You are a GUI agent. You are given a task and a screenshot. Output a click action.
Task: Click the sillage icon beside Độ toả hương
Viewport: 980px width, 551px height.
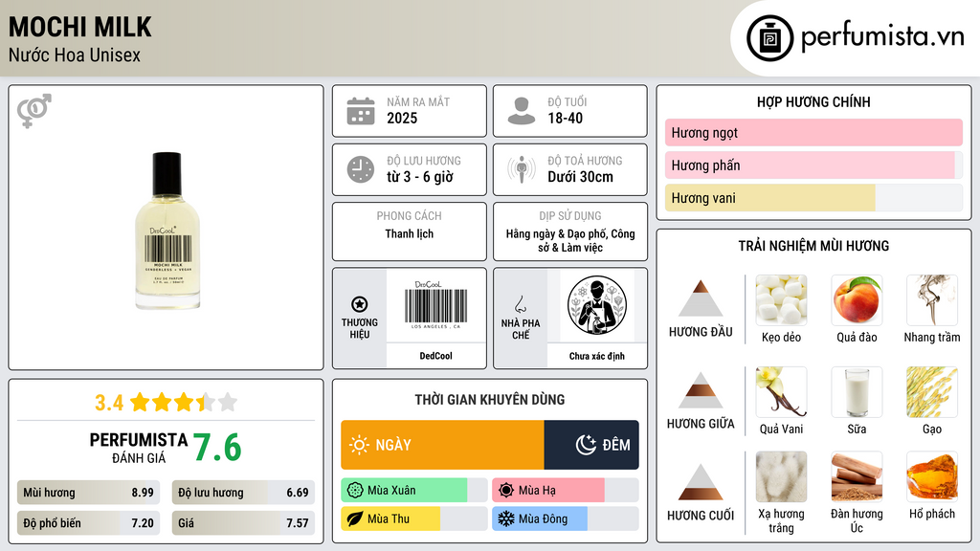click(522, 169)
